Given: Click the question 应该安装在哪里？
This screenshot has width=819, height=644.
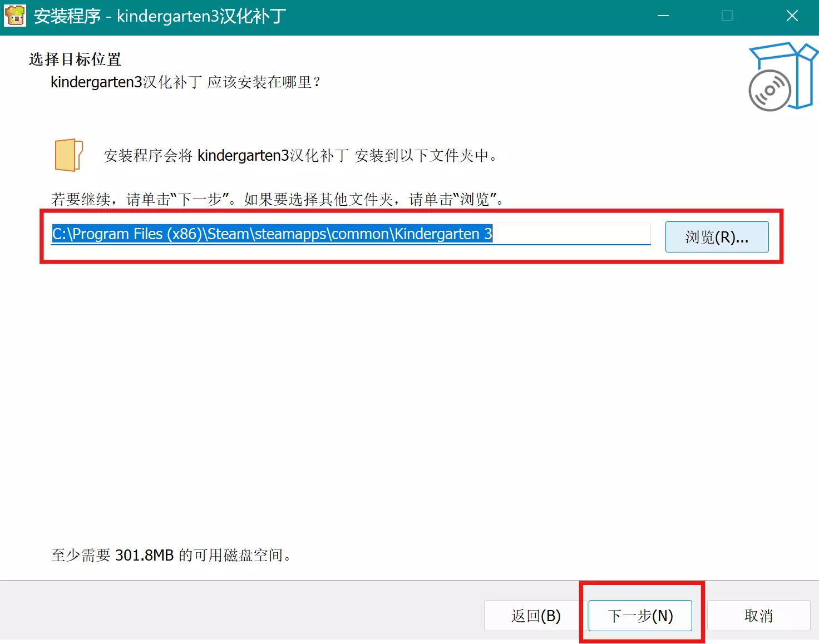Looking at the screenshot, I should (x=265, y=82).
